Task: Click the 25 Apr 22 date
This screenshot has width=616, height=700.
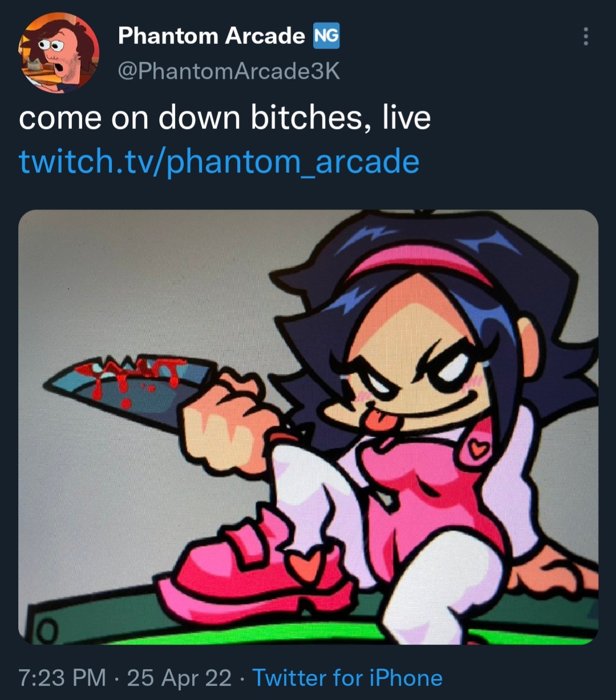Action: (x=179, y=678)
